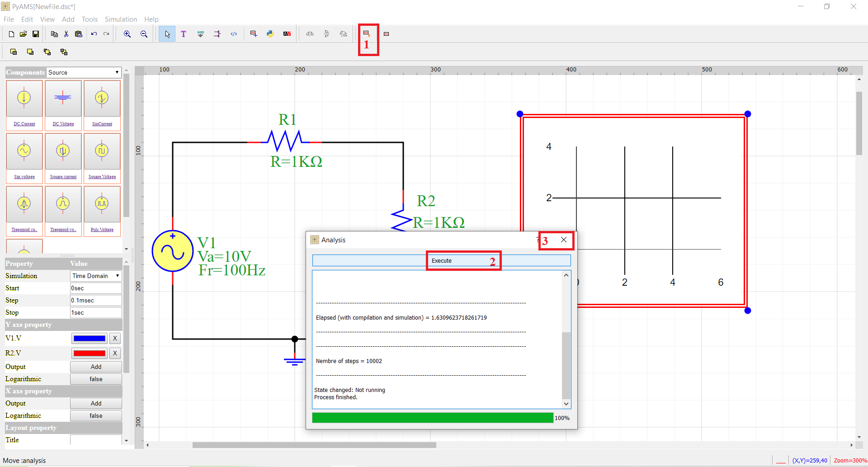Expand the Simulation Time Domain dropdown
The height and width of the screenshot is (467, 868).
(x=96, y=276)
